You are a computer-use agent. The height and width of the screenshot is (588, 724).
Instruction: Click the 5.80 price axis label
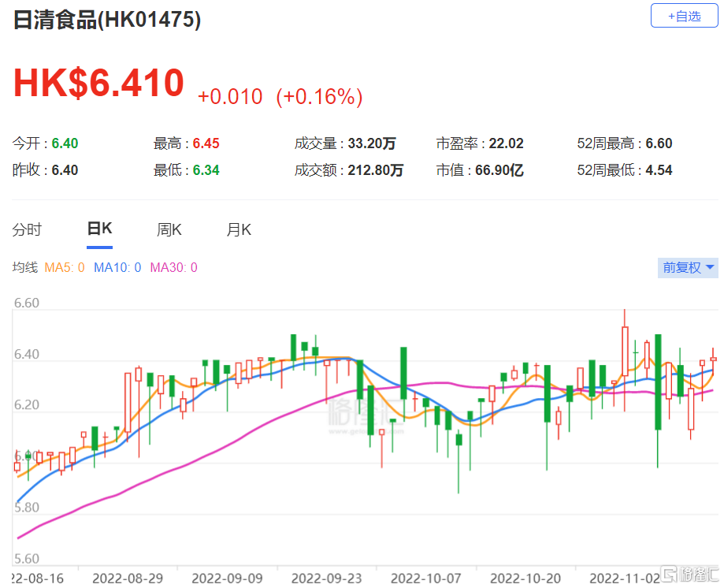point(26,508)
